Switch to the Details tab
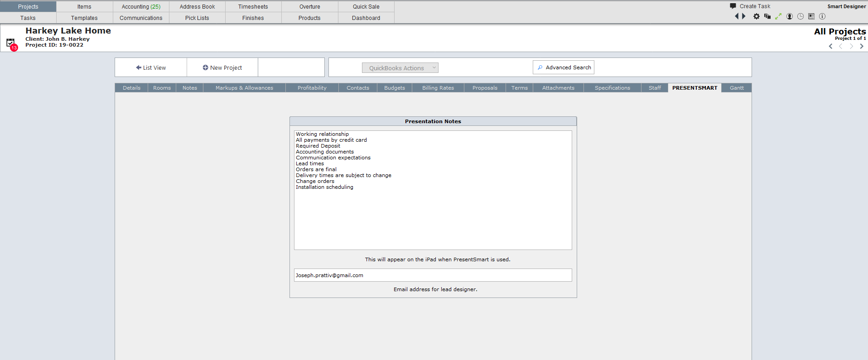The image size is (868, 360). tap(131, 88)
